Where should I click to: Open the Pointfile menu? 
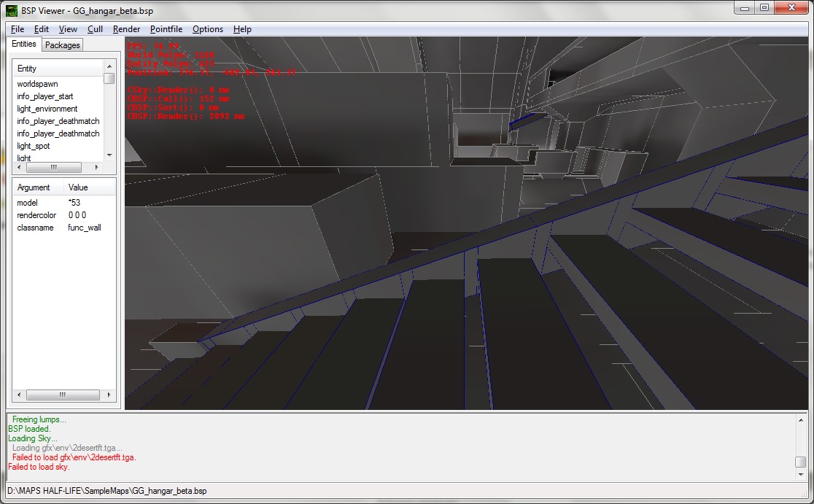[166, 29]
